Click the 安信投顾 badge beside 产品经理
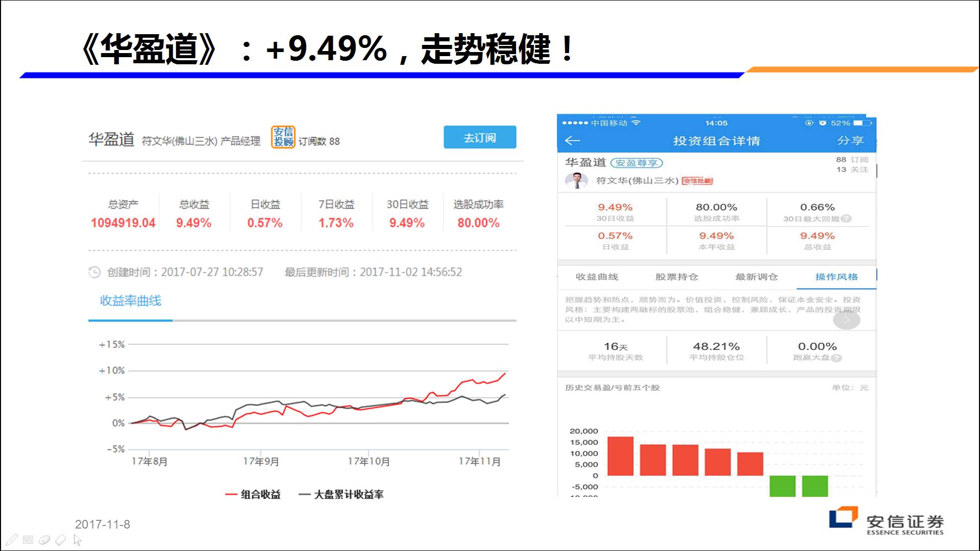Viewport: 980px width, 551px height. (x=283, y=137)
